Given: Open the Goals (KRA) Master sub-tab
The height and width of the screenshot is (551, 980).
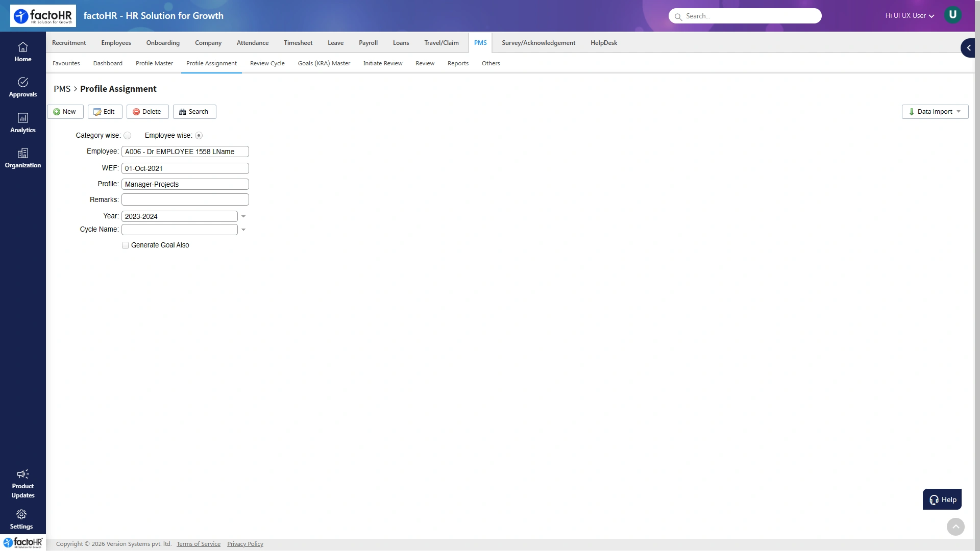Looking at the screenshot, I should pos(324,63).
